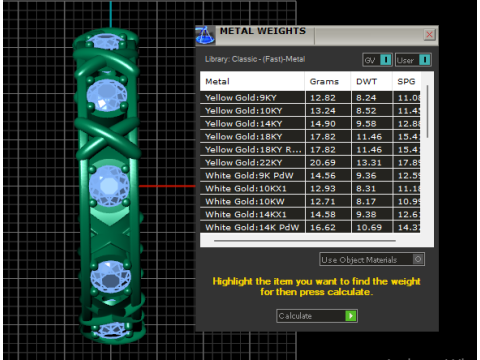Click the SPG column header

pyautogui.click(x=406, y=81)
